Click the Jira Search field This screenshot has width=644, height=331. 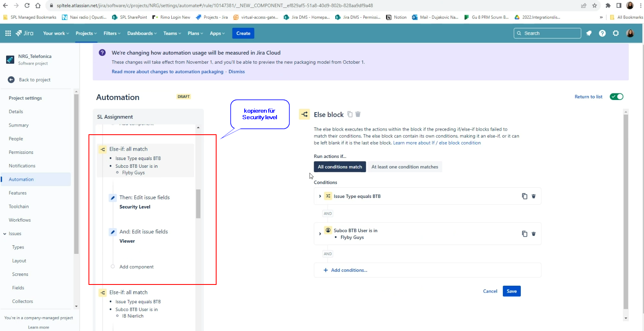coord(547,33)
